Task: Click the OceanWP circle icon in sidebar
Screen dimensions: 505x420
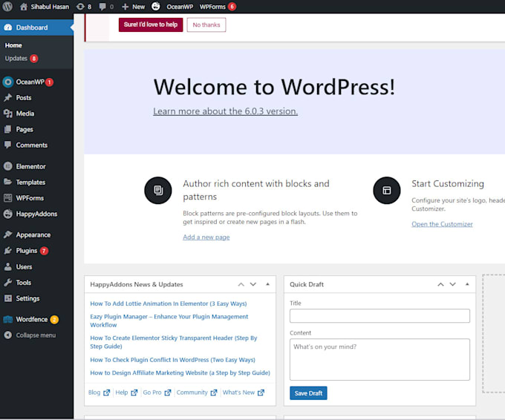Action: point(8,82)
